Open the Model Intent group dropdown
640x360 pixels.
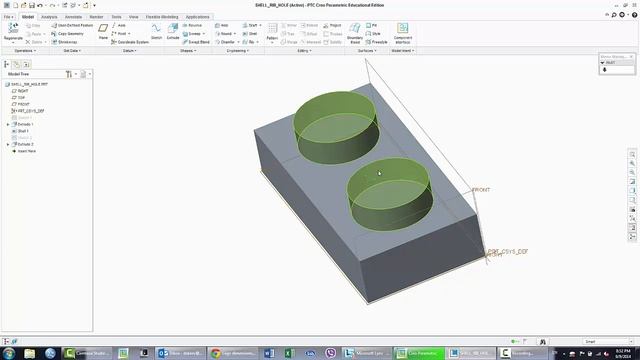(403, 51)
